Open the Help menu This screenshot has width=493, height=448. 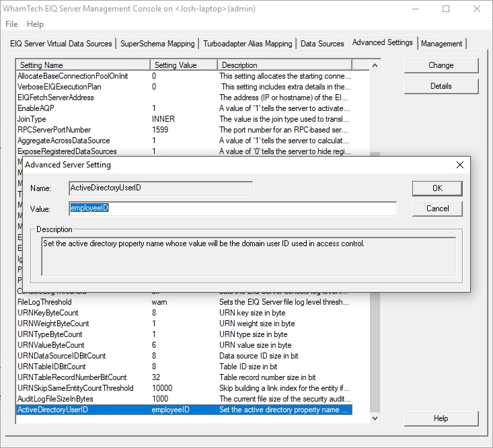point(35,24)
